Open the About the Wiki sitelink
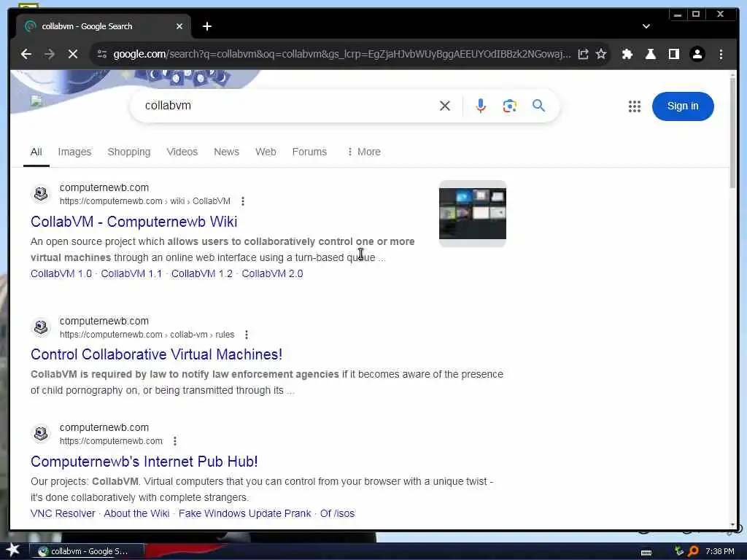The height and width of the screenshot is (560, 747). click(x=136, y=514)
